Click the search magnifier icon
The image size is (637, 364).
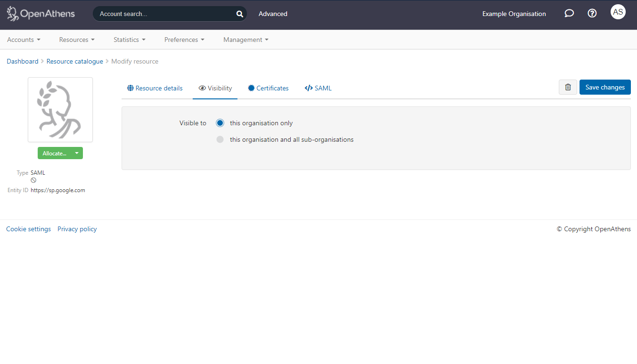tap(239, 14)
